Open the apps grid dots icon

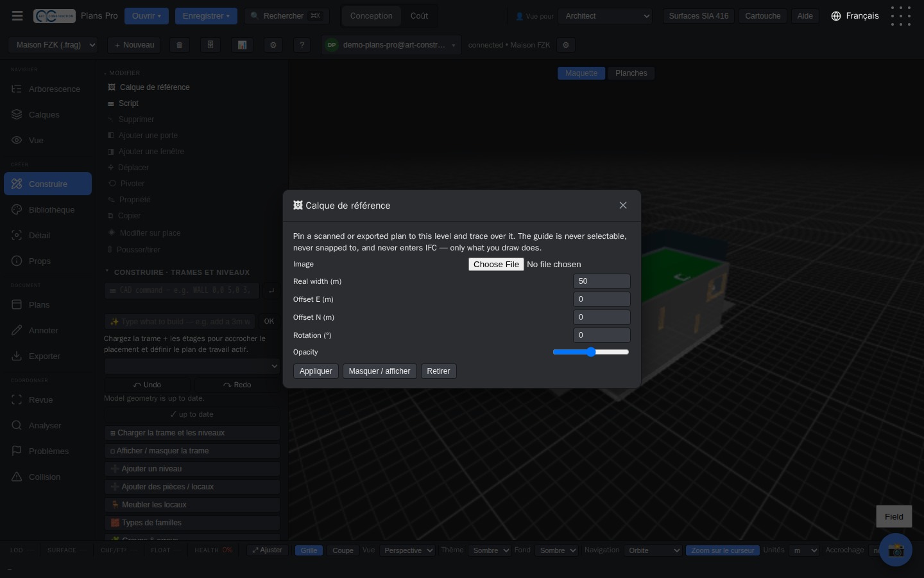click(x=901, y=16)
